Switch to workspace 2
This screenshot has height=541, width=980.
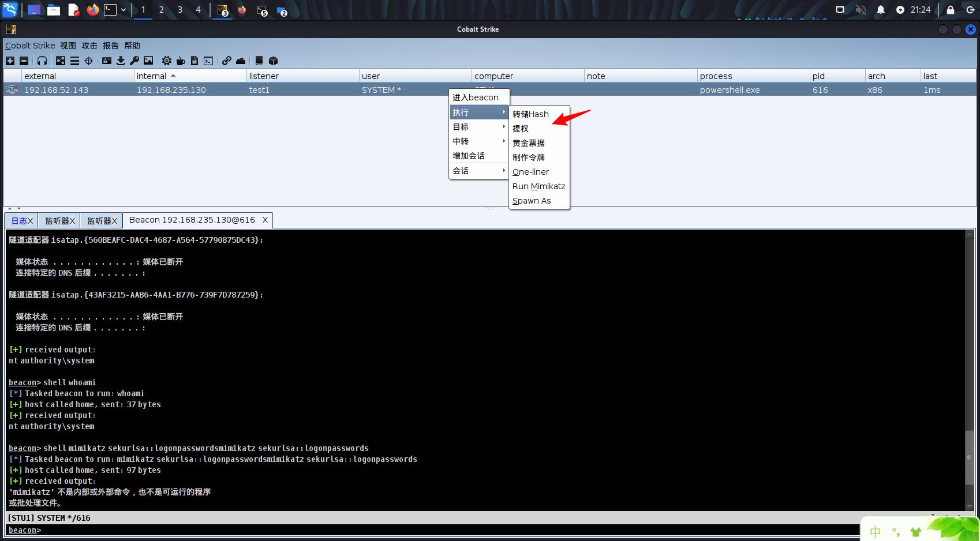pyautogui.click(x=162, y=10)
